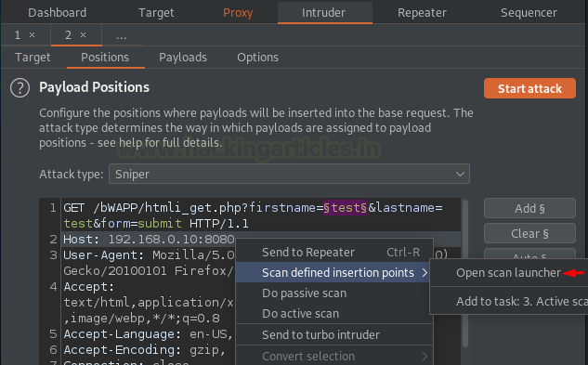Viewport: 588px width, 365px height.
Task: Open the Proxy main tab
Action: click(x=238, y=12)
